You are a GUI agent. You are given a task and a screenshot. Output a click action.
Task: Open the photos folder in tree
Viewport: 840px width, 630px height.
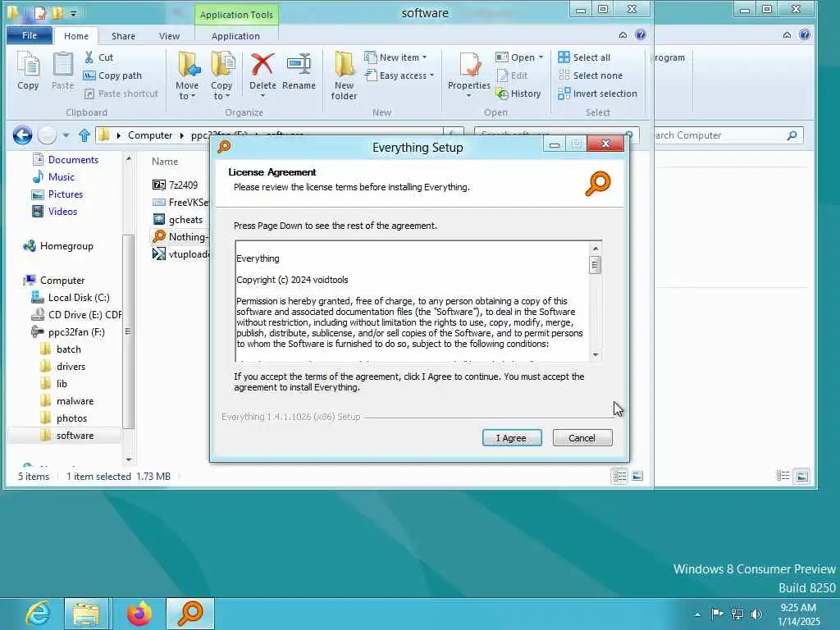[x=71, y=418]
